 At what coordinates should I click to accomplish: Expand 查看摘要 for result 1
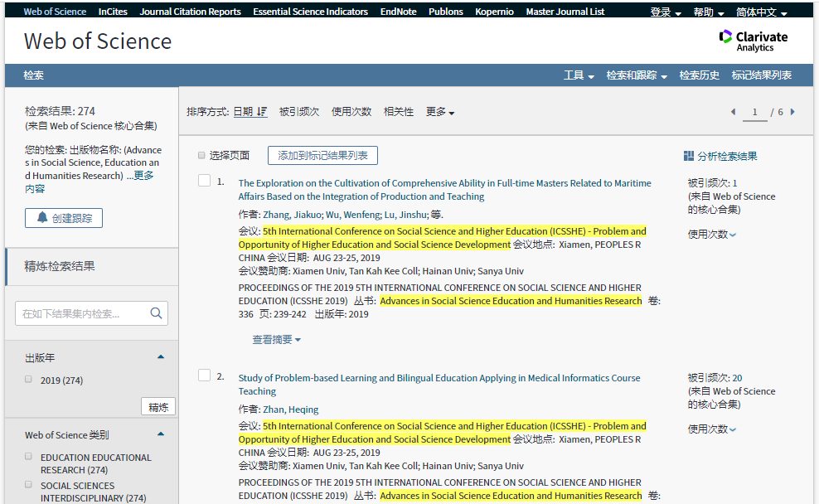[x=276, y=340]
